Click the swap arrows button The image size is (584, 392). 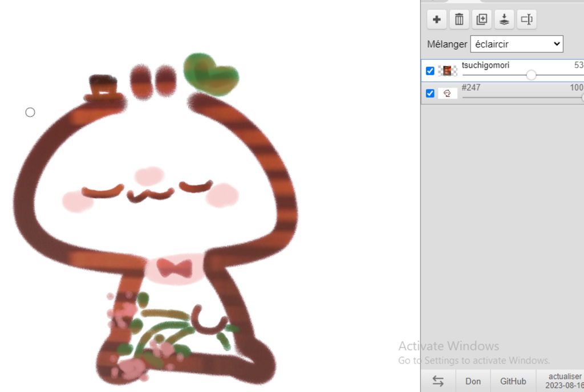(x=438, y=381)
